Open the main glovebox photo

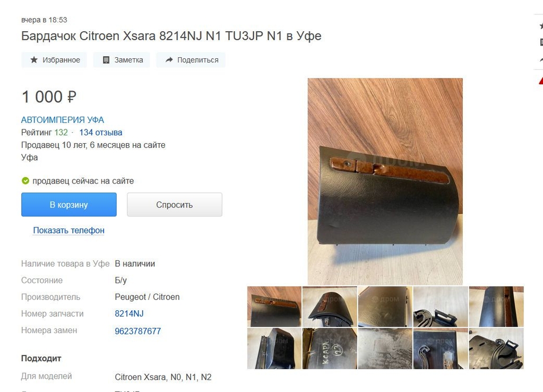point(385,181)
